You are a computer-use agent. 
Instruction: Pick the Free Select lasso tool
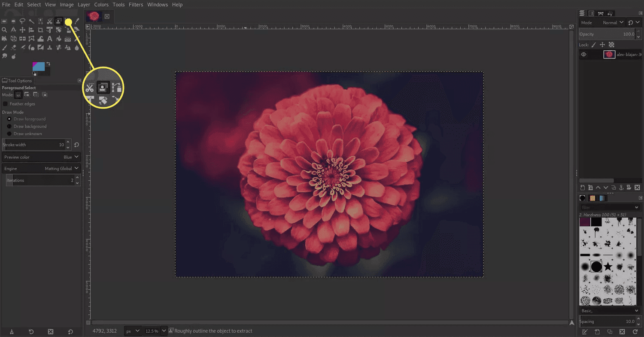click(22, 21)
